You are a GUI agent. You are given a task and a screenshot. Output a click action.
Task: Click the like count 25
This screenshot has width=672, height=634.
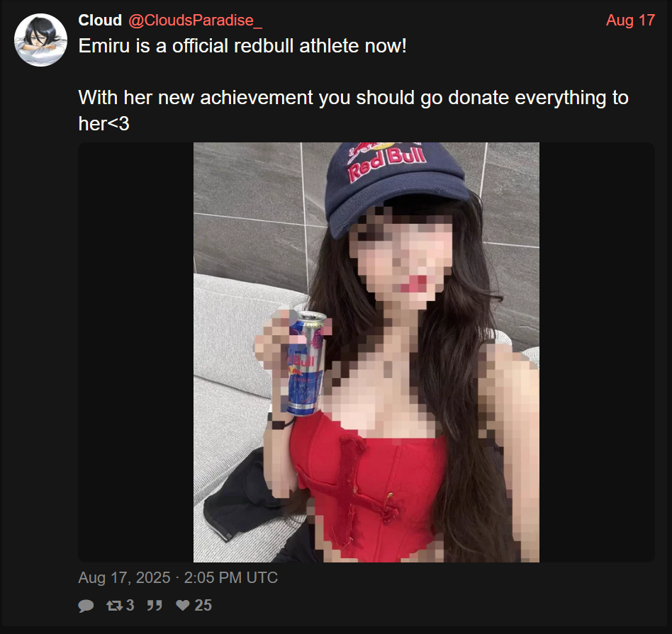203,605
